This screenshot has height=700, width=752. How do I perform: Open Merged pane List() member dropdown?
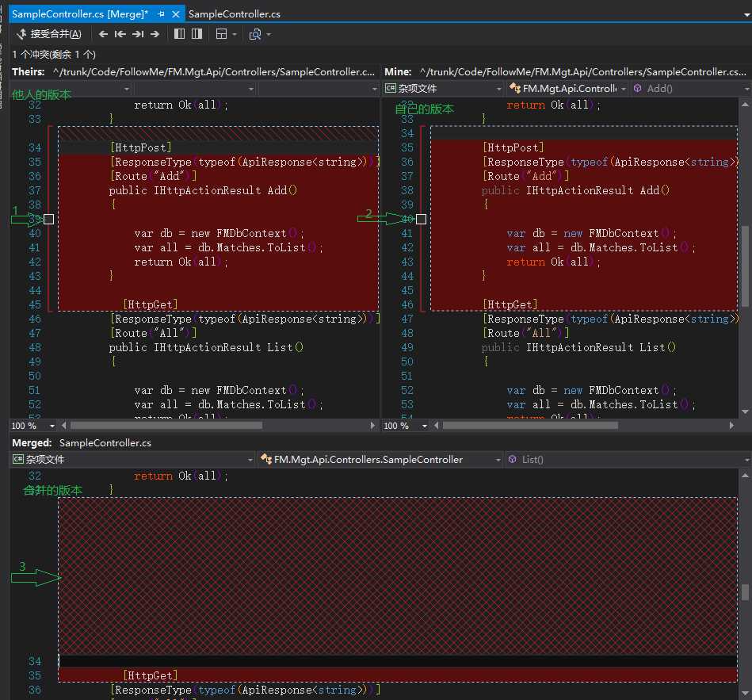click(x=628, y=460)
